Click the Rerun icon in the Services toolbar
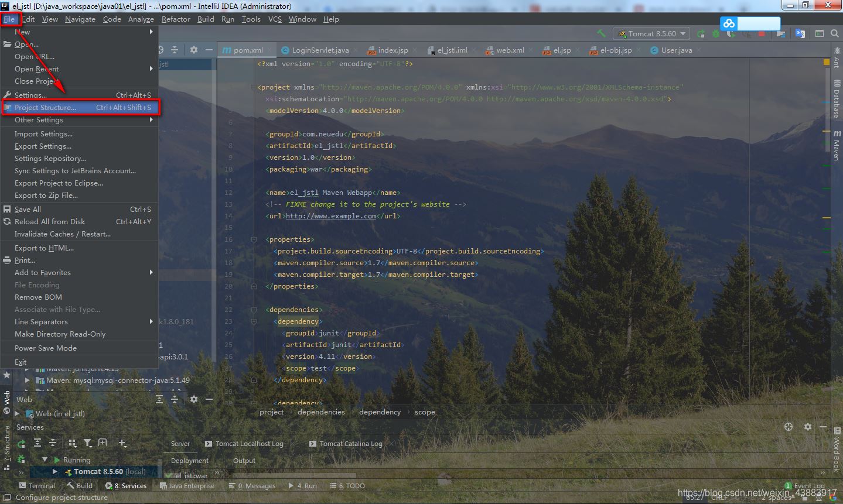 (x=22, y=443)
